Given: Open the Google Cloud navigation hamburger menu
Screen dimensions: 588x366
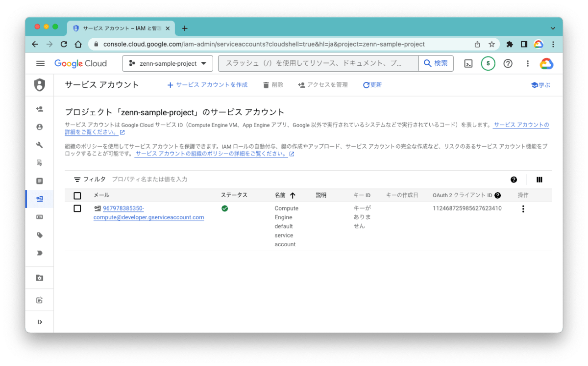Looking at the screenshot, I should coord(40,63).
